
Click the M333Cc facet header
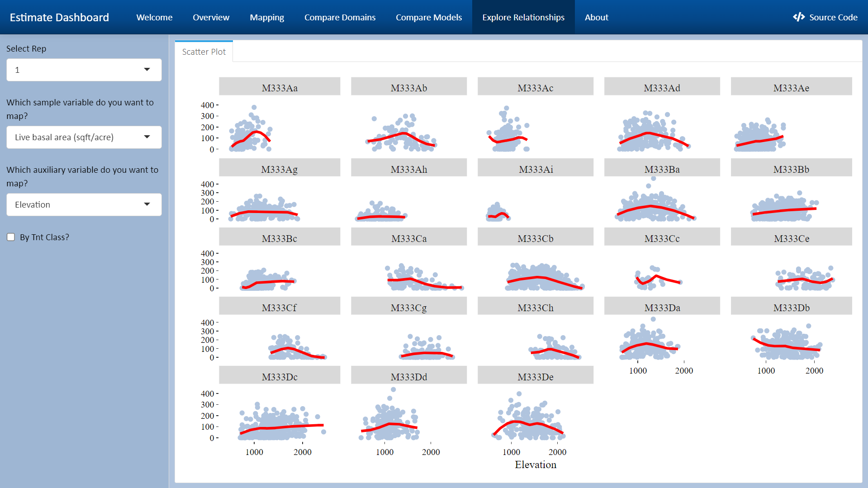coord(662,237)
